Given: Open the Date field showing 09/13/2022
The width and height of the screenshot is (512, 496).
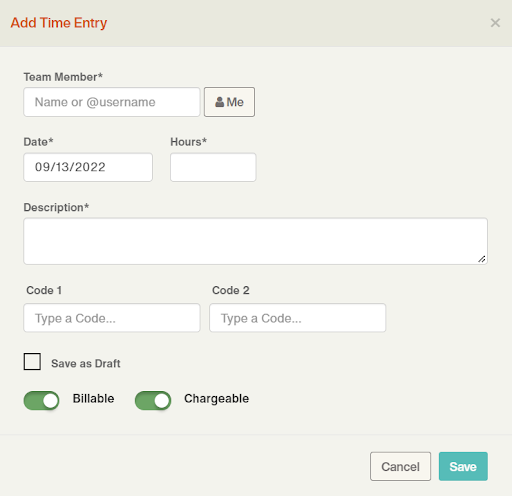Looking at the screenshot, I should point(88,167).
